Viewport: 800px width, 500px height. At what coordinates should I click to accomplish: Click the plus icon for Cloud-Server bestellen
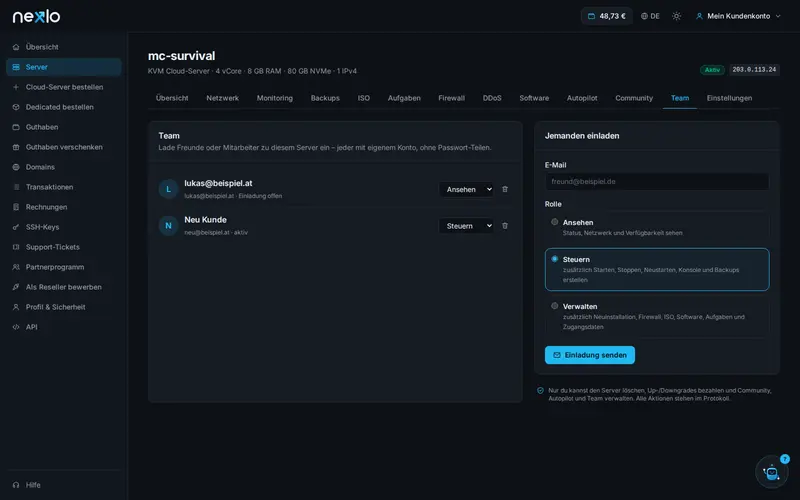point(16,87)
